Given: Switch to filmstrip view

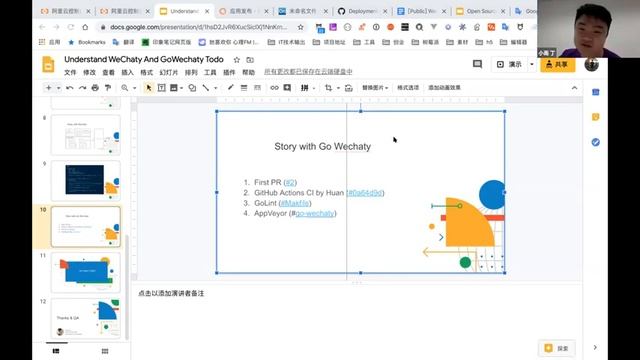Looking at the screenshot, I should click(56, 351).
